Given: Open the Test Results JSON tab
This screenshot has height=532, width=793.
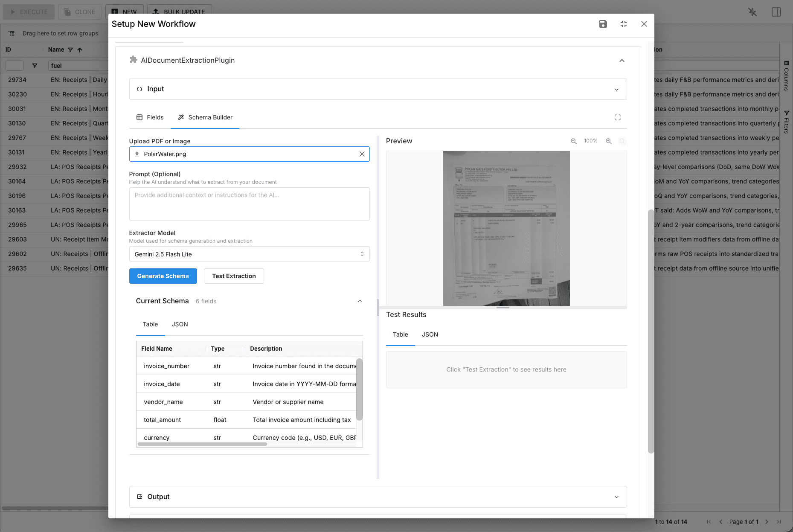Looking at the screenshot, I should [x=430, y=334].
